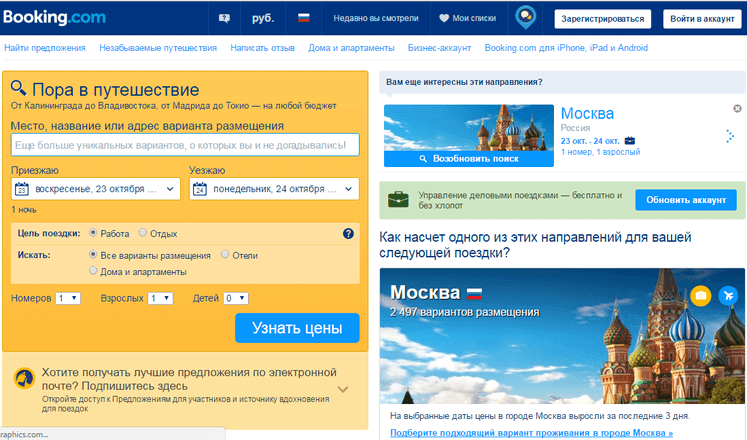
Task: Choose Дома и апартаменты radio button
Action: (94, 271)
